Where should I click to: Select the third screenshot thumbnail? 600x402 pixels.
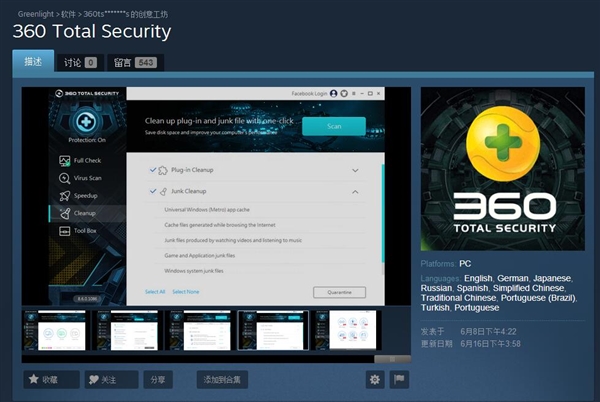click(200, 330)
